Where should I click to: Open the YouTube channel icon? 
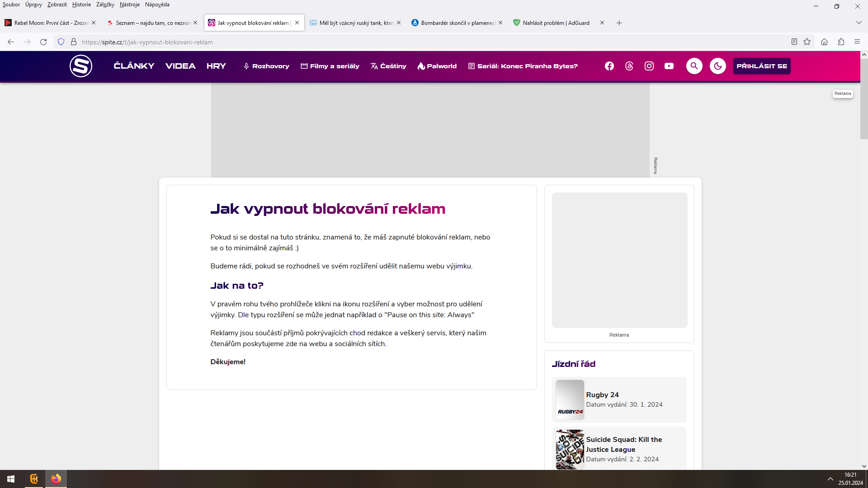click(669, 66)
